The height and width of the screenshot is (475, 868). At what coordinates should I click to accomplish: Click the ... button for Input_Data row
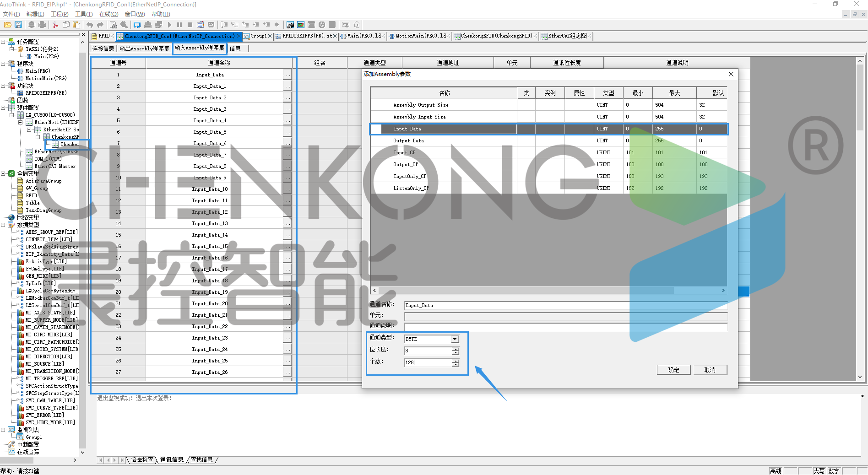coord(287,75)
